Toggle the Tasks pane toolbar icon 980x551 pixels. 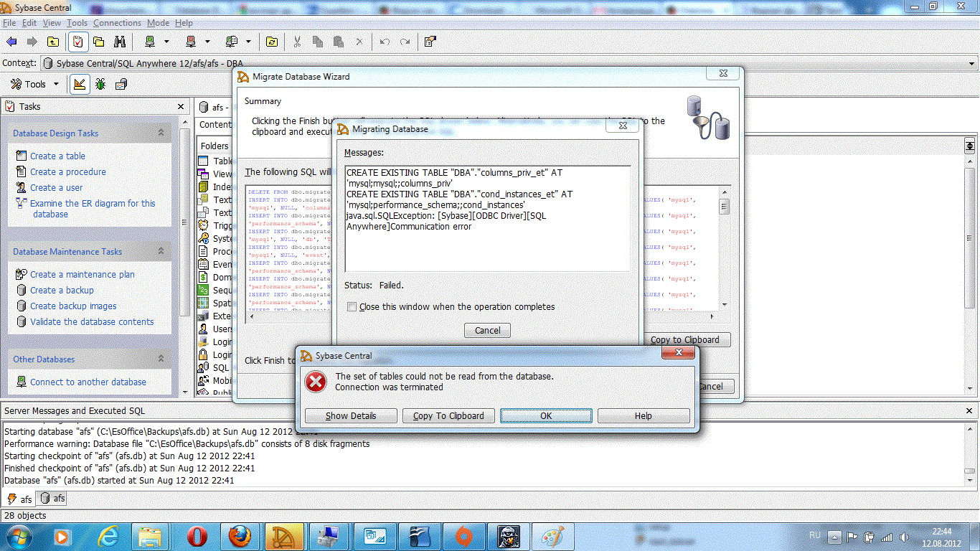click(77, 42)
